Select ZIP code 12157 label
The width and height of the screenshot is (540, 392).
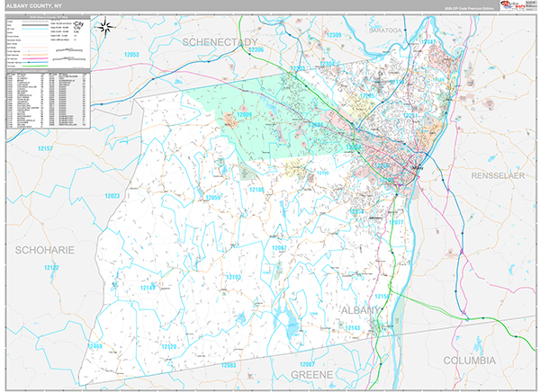click(x=45, y=148)
